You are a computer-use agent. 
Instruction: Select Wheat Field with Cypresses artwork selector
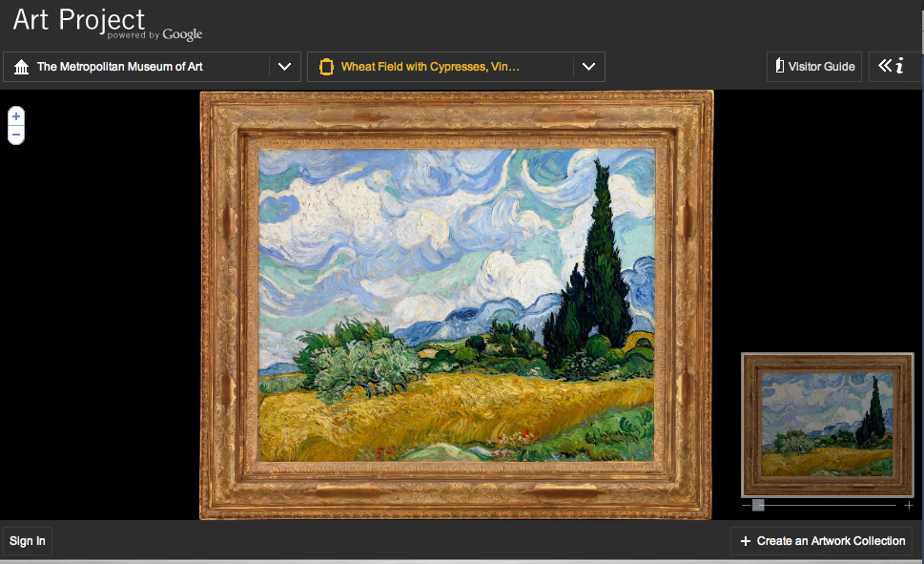coord(456,67)
